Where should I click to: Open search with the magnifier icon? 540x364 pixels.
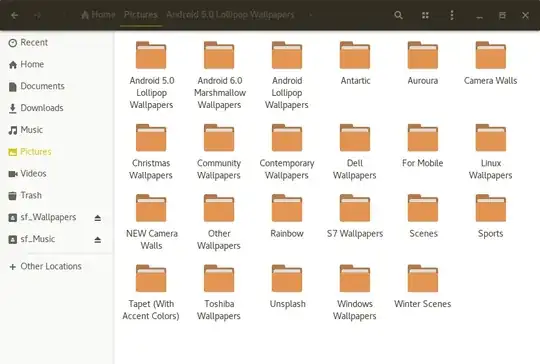pos(398,15)
